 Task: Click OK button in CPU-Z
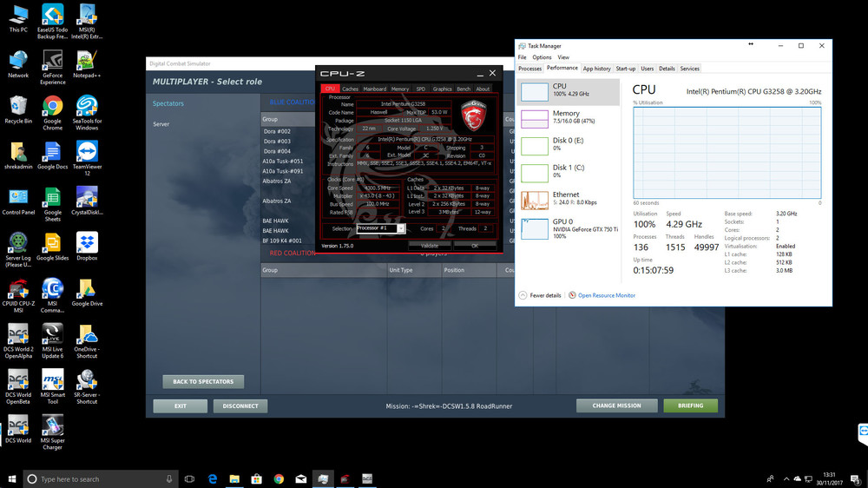tap(475, 246)
